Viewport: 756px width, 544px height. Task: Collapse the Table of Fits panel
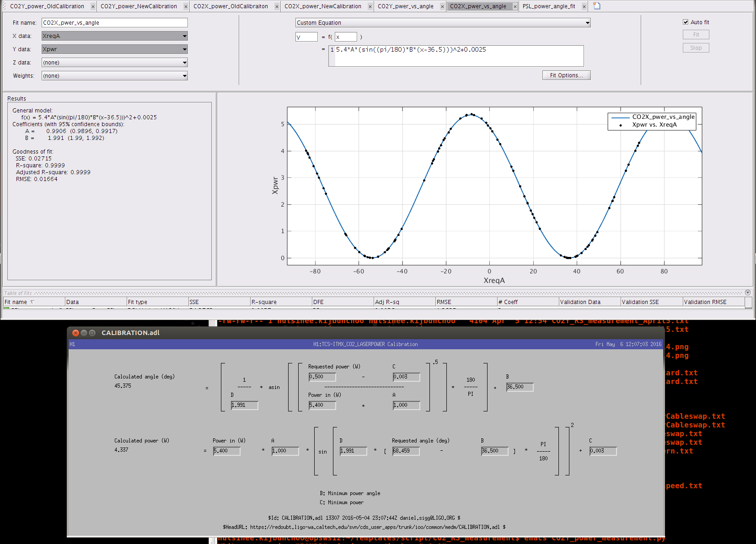pyautogui.click(x=748, y=293)
